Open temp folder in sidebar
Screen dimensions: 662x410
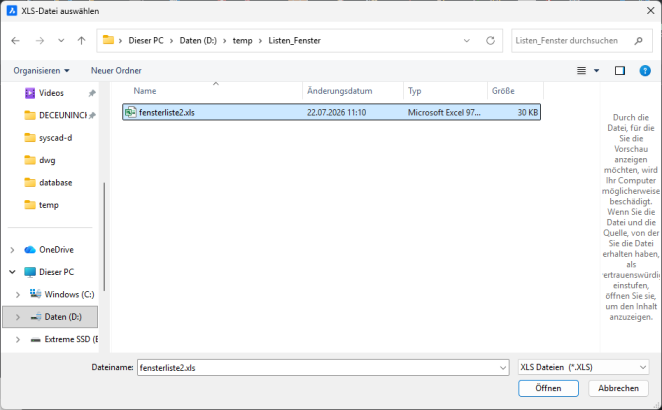pyautogui.click(x=41, y=205)
